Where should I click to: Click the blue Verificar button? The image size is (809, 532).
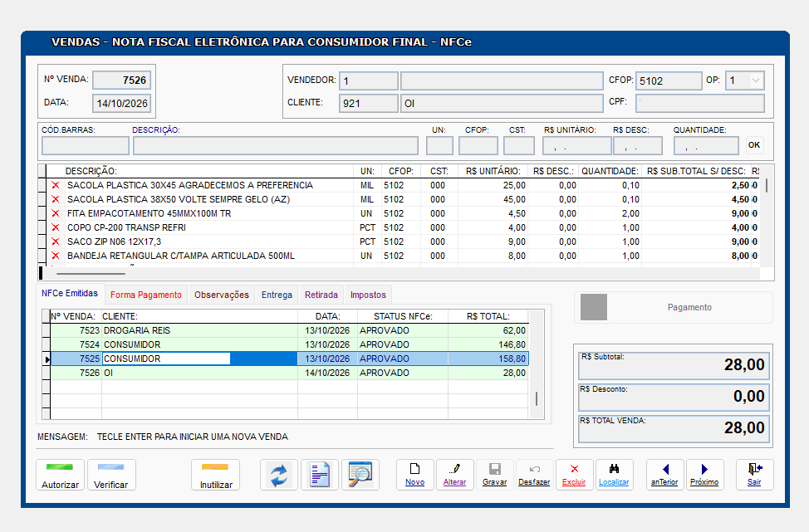tap(111, 475)
